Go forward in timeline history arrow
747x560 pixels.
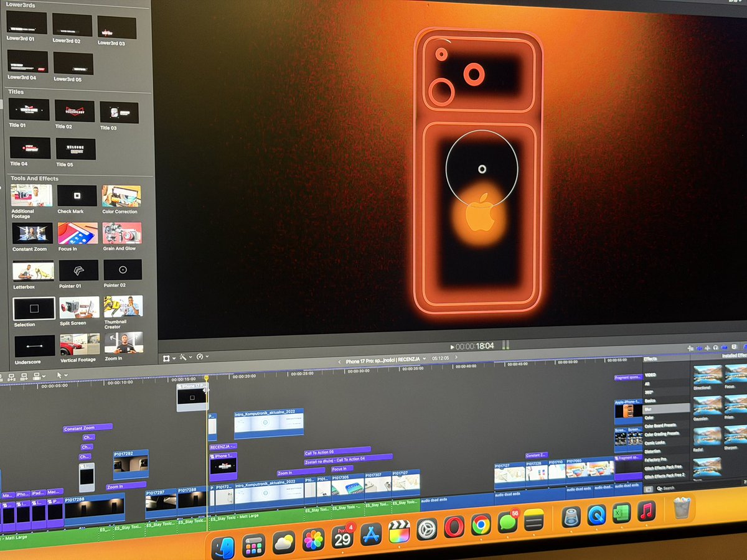pos(456,357)
